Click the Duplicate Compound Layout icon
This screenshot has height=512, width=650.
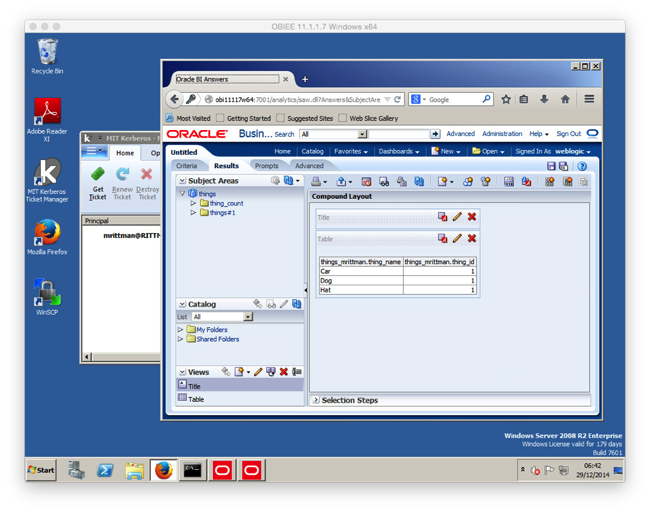568,182
